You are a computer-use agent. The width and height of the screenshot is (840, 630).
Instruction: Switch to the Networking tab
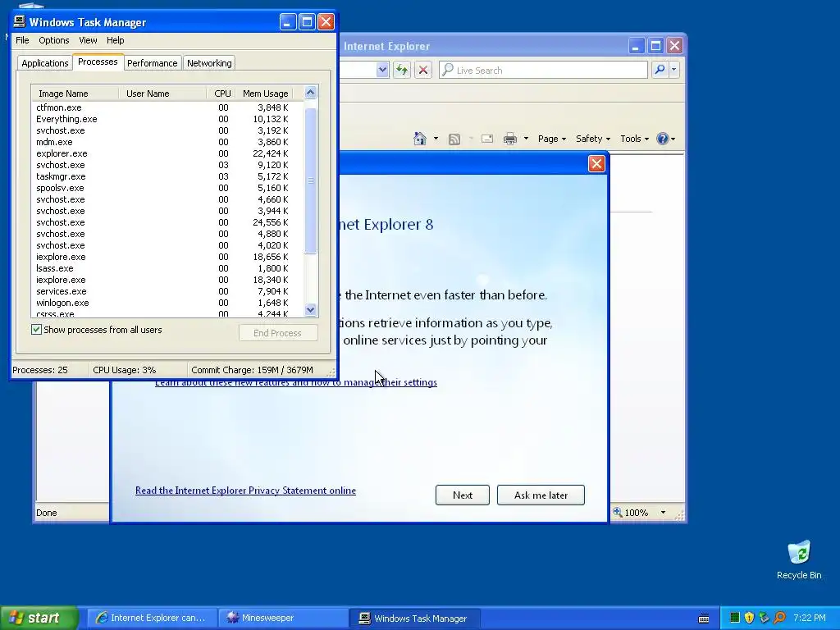pos(209,63)
